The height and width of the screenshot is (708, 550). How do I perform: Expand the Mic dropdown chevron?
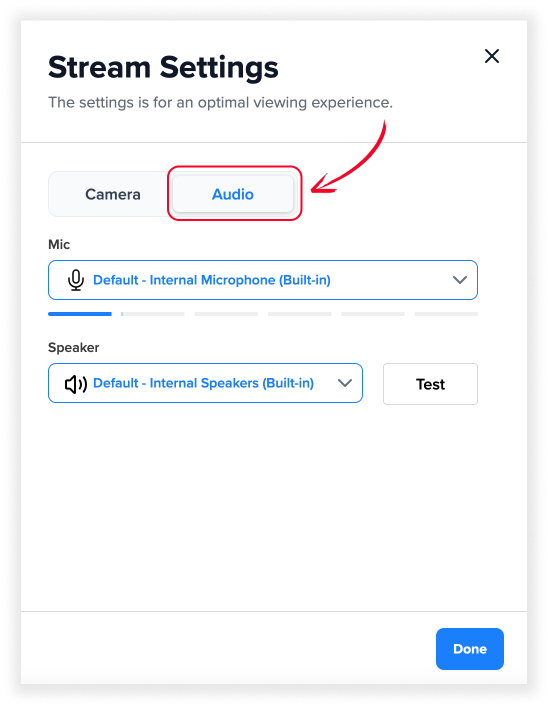[x=460, y=280]
